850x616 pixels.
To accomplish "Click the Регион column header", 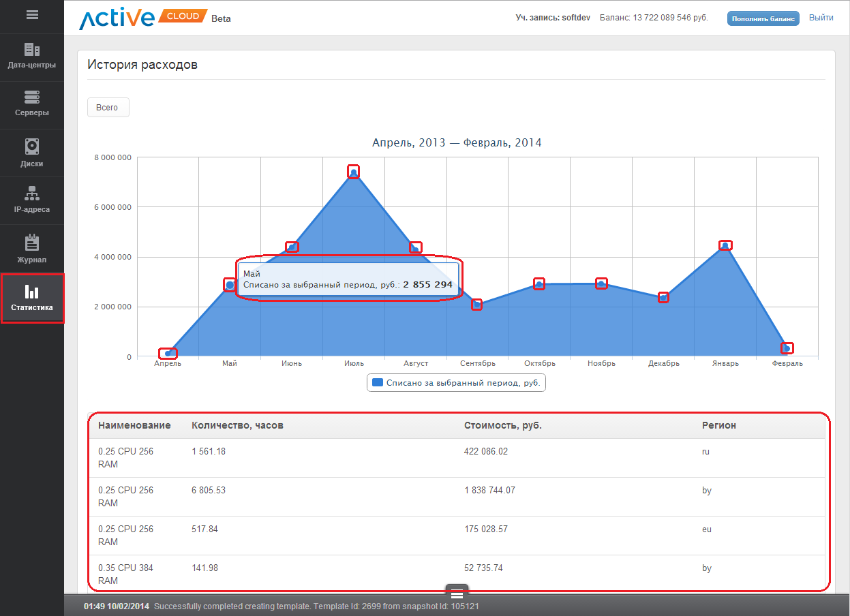I will point(718,425).
